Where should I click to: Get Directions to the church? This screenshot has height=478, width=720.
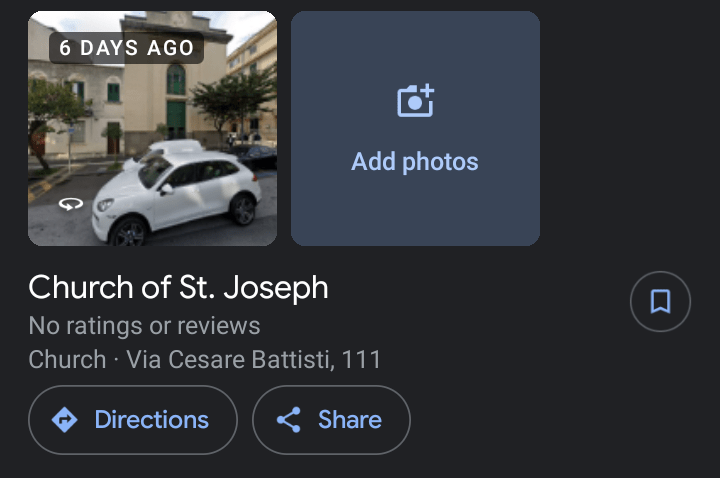(x=133, y=420)
